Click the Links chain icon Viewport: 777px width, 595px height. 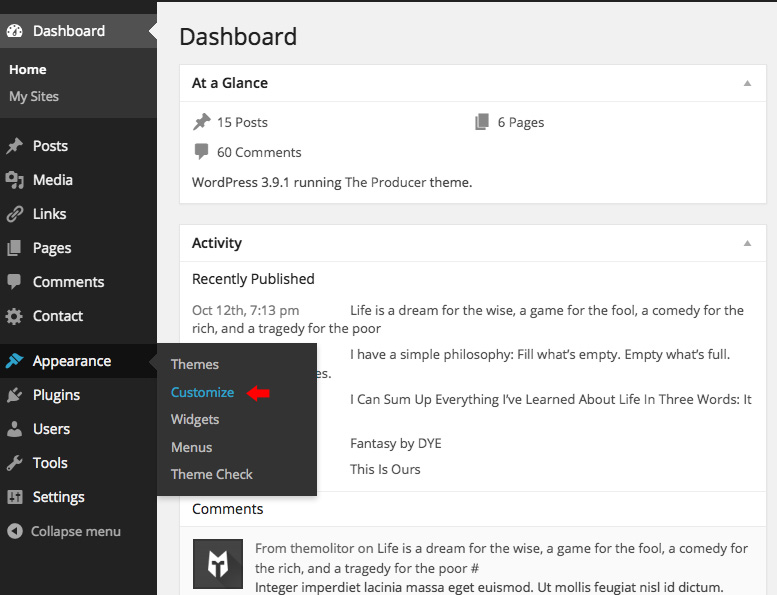(x=14, y=214)
